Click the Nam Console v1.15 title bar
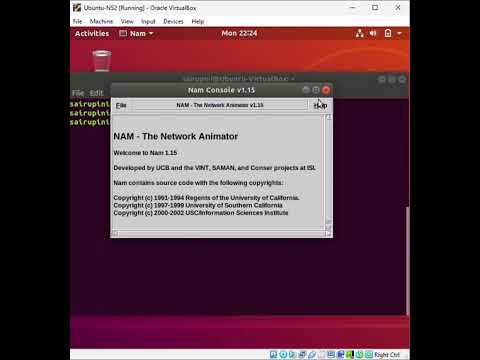This screenshot has height=360, width=480. 221,90
